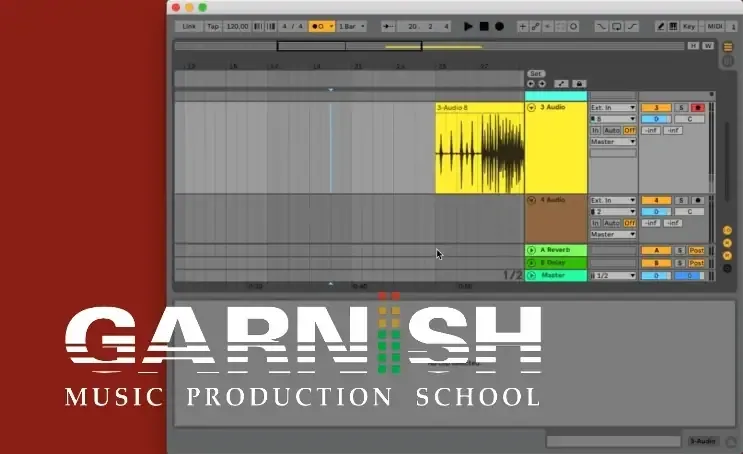Viewport: 743px width, 454px height.
Task: Click the tempo nudge down icon
Action: pyautogui.click(x=258, y=27)
